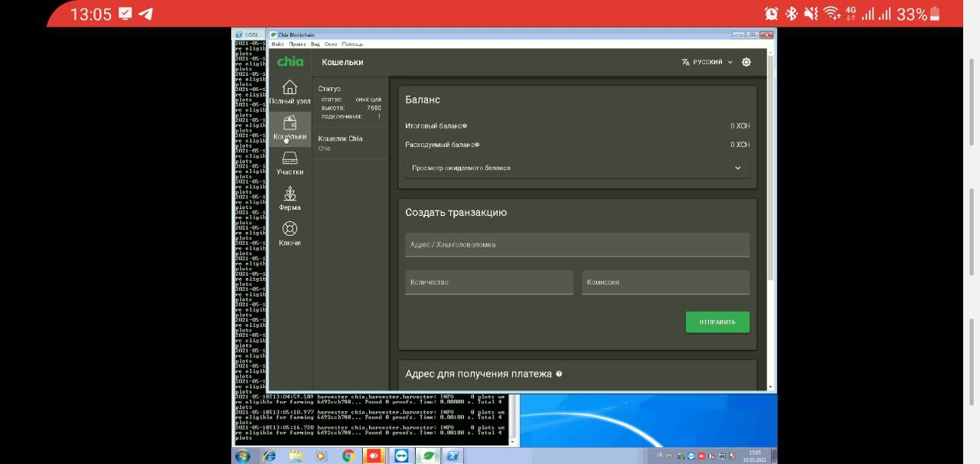Open the Полный узел (Full Node) house icon
Screen dimensions: 980x464
pyautogui.click(x=289, y=87)
